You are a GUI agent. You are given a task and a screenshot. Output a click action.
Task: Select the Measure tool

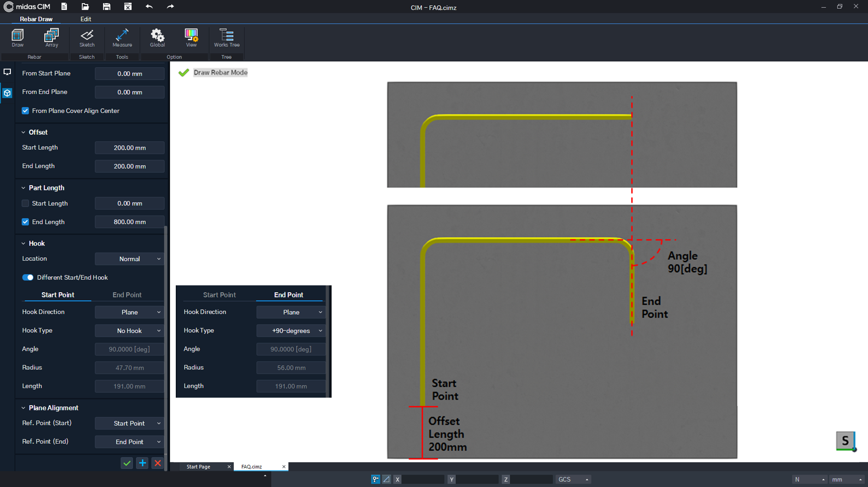click(x=122, y=38)
